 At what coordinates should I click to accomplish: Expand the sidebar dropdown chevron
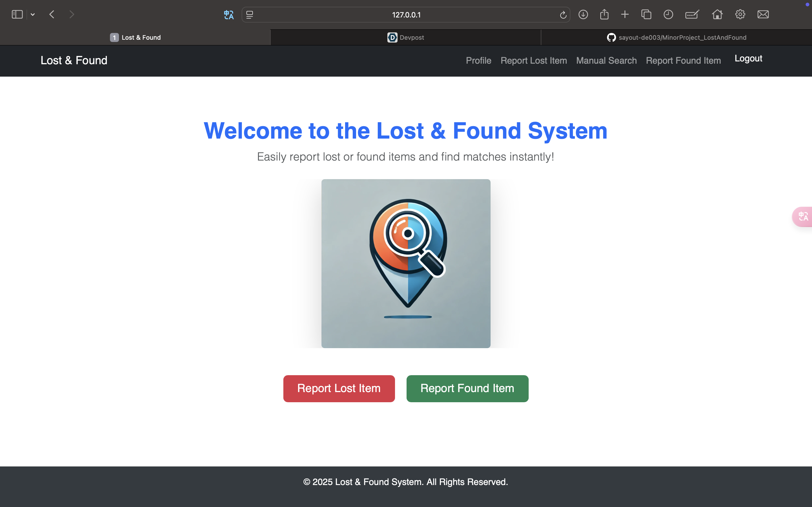click(x=33, y=14)
